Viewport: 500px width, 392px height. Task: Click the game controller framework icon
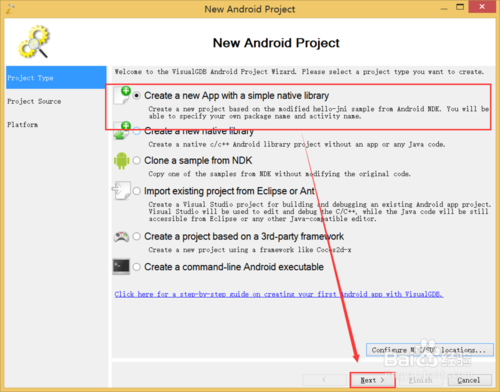121,237
